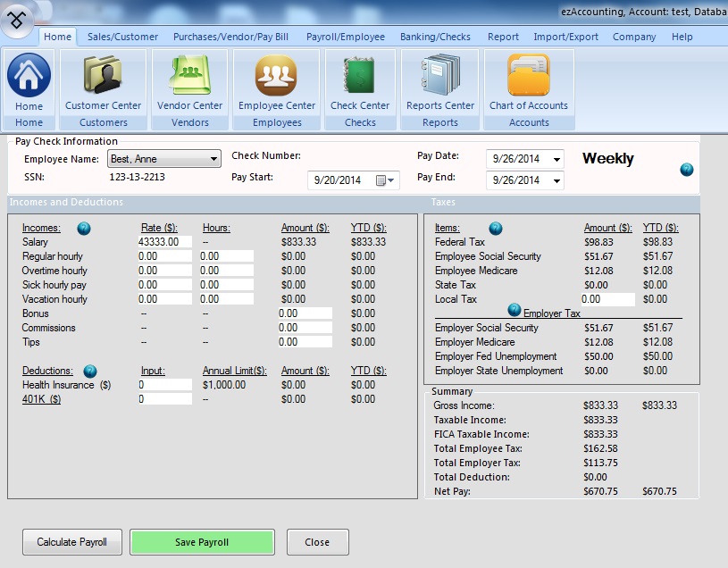Open the Pay Date dropdown
Image resolution: width=728 pixels, height=568 pixels.
coord(557,160)
